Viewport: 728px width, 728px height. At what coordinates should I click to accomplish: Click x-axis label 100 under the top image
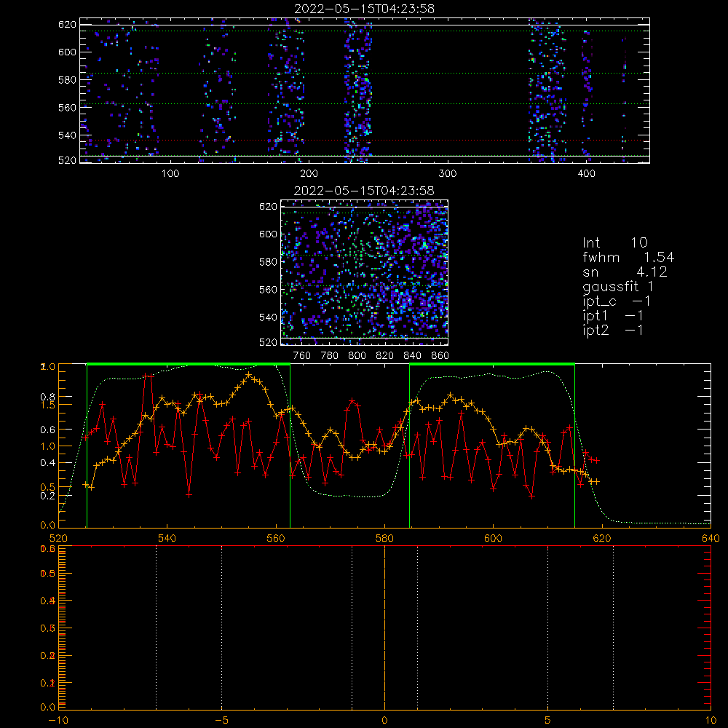tap(170, 174)
